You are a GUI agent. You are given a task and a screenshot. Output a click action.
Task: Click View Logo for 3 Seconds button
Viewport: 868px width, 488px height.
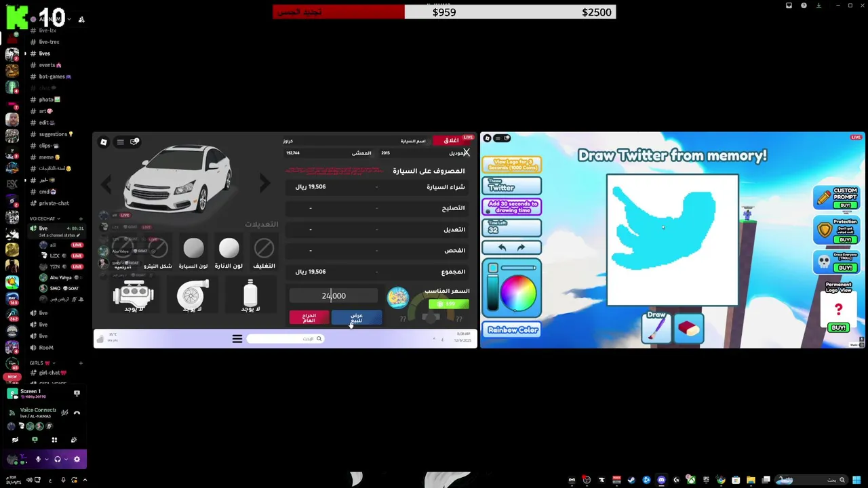[x=511, y=165]
